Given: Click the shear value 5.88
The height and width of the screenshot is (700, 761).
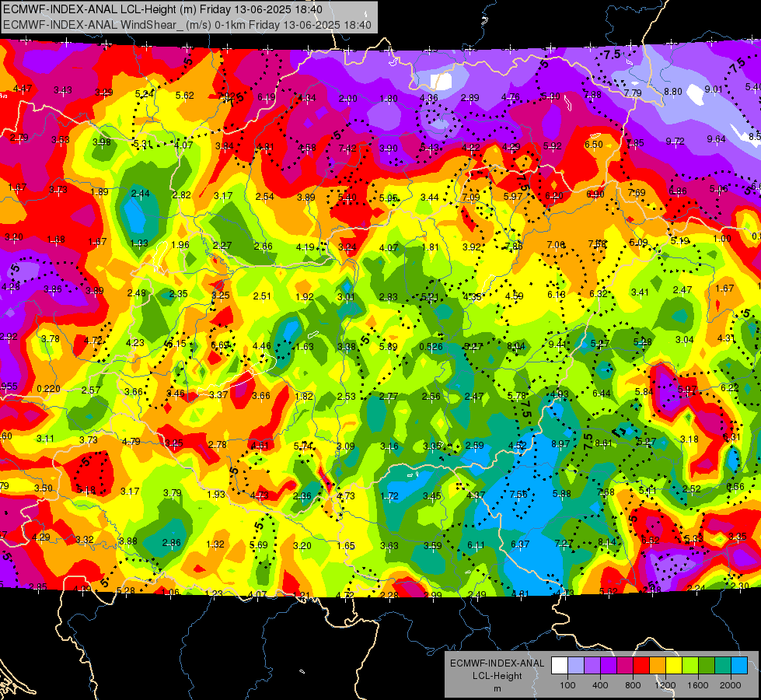Looking at the screenshot, I should (x=561, y=494).
